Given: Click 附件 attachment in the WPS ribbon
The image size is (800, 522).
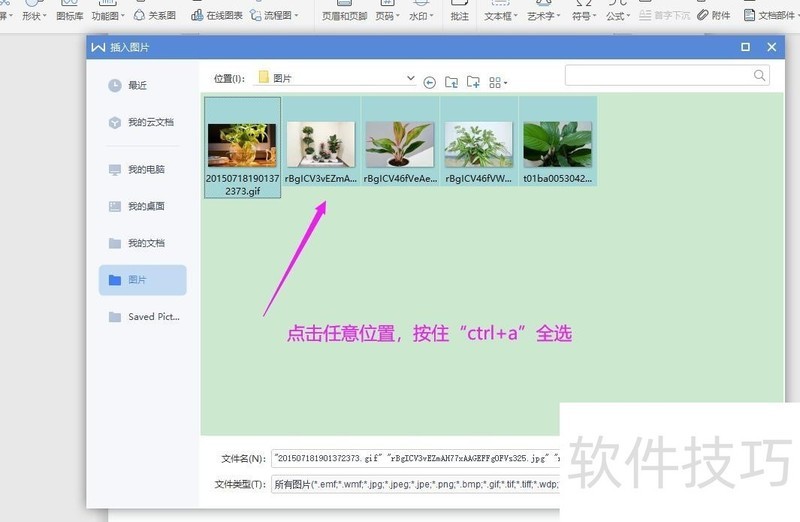Looking at the screenshot, I should pyautogui.click(x=714, y=15).
